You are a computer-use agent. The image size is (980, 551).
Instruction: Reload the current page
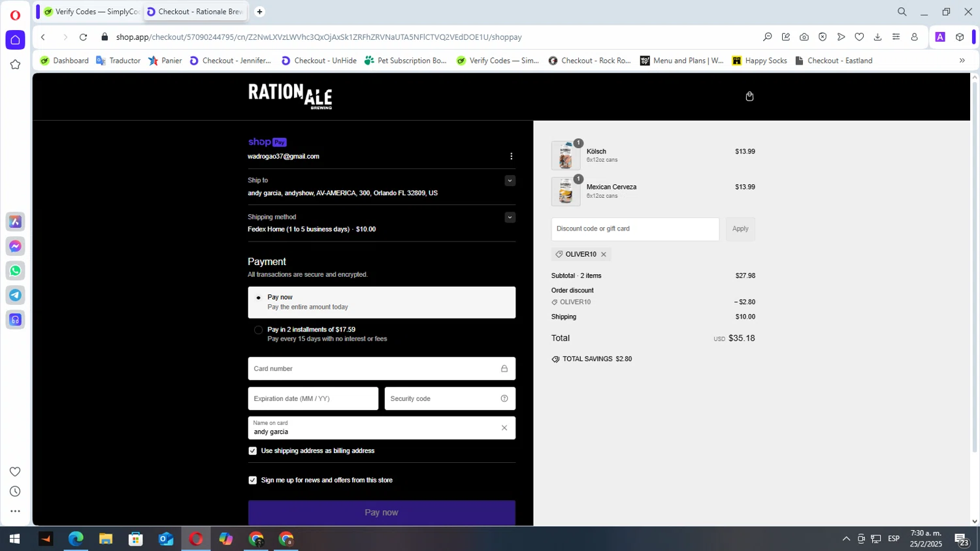tap(83, 37)
